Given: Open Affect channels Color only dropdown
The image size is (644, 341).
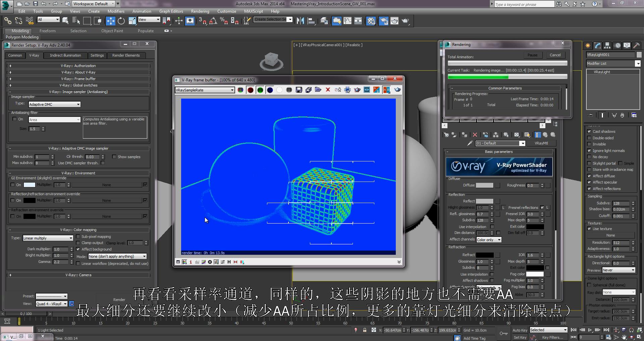Looking at the screenshot, I should coord(489,240).
